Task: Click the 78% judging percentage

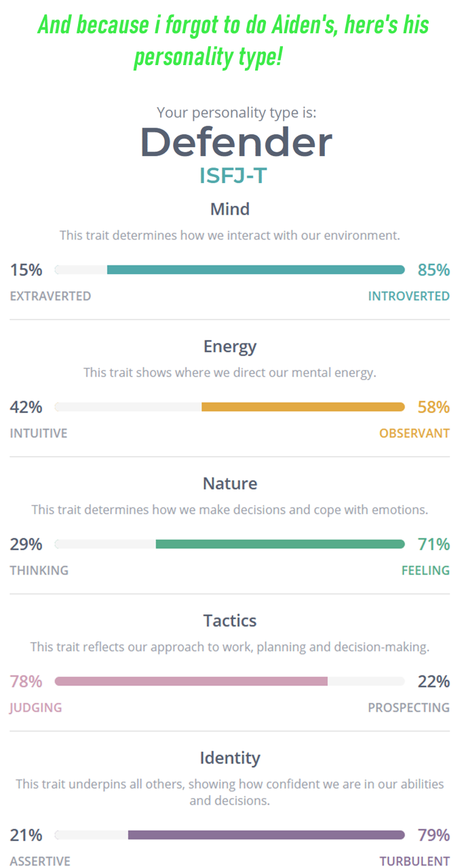Action: (26, 681)
